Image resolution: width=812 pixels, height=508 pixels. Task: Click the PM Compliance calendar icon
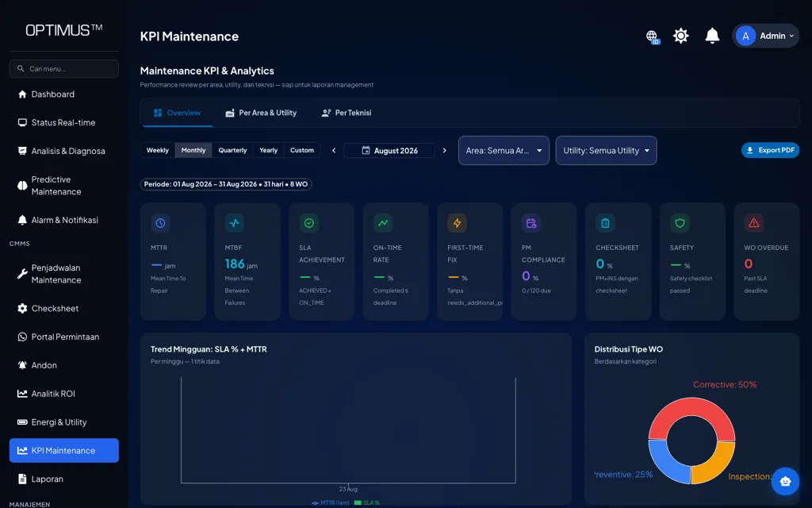(531, 223)
